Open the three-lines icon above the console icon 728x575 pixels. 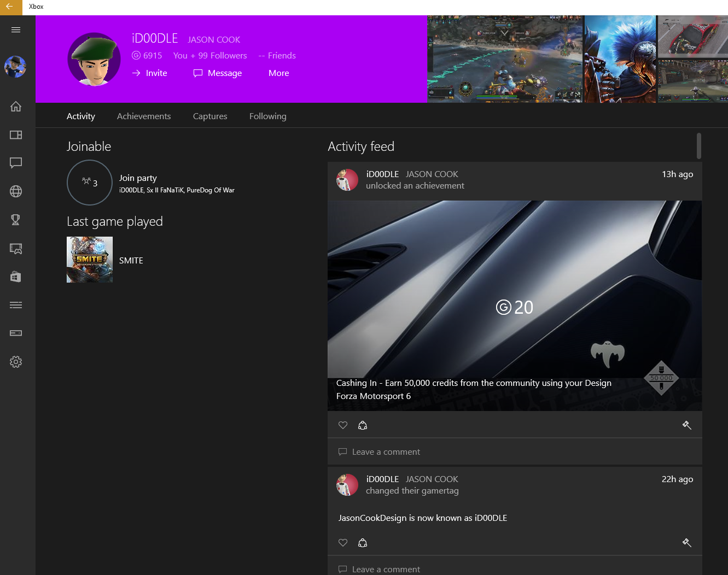[x=16, y=305]
